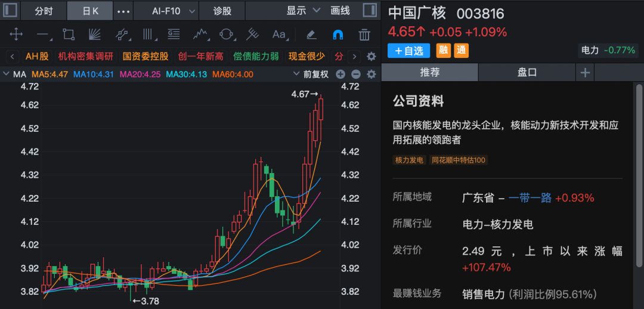The width and height of the screenshot is (644, 309).
Task: Click the eraser tool icon
Action: coord(311,35)
